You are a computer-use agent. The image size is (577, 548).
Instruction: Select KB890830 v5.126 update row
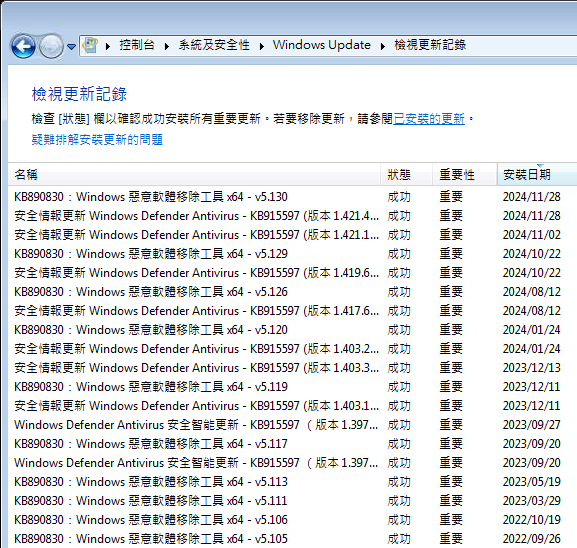click(x=293, y=292)
